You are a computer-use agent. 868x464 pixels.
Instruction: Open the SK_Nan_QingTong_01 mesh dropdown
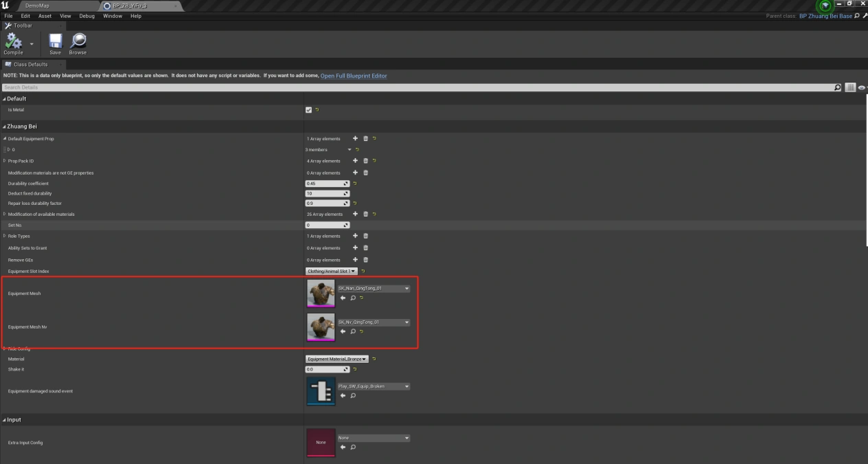click(x=374, y=288)
